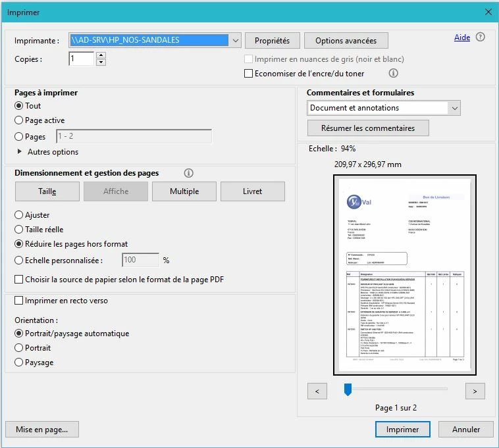This screenshot has height=448, width=499.
Task: Click the 'Page 1 sur 2' label
Action: pos(396,408)
